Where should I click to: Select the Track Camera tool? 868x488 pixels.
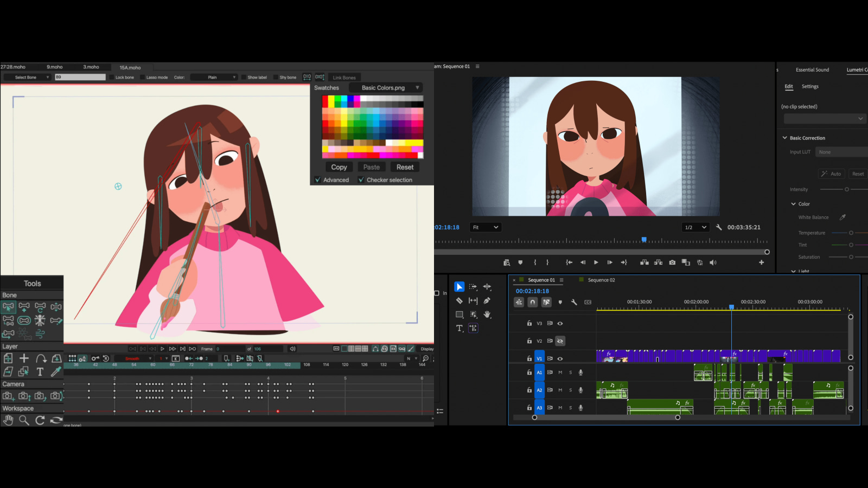tap(8, 396)
